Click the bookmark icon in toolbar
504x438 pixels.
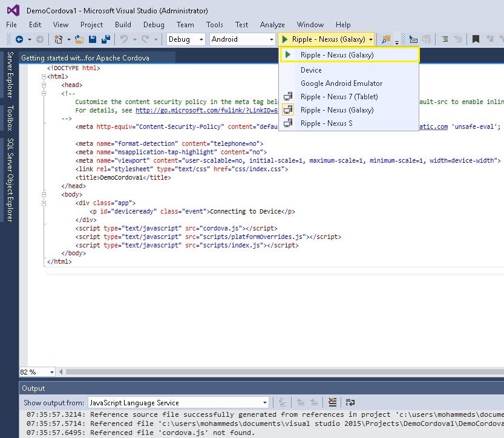pos(476,39)
